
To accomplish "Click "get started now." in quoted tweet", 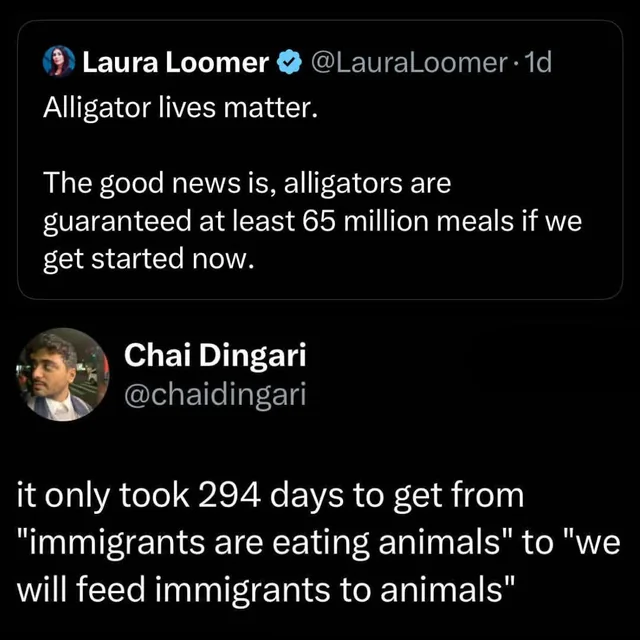I will point(143,259).
